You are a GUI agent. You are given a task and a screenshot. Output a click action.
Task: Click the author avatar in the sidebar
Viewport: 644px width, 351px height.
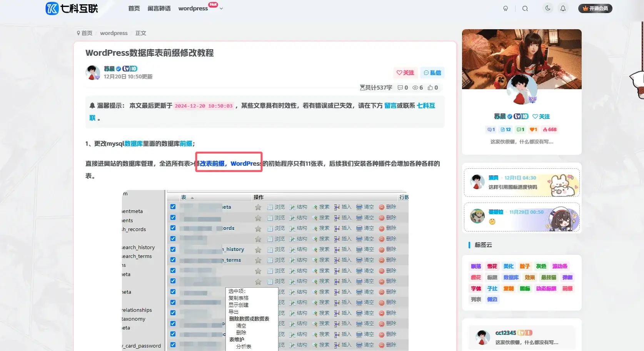(x=522, y=89)
